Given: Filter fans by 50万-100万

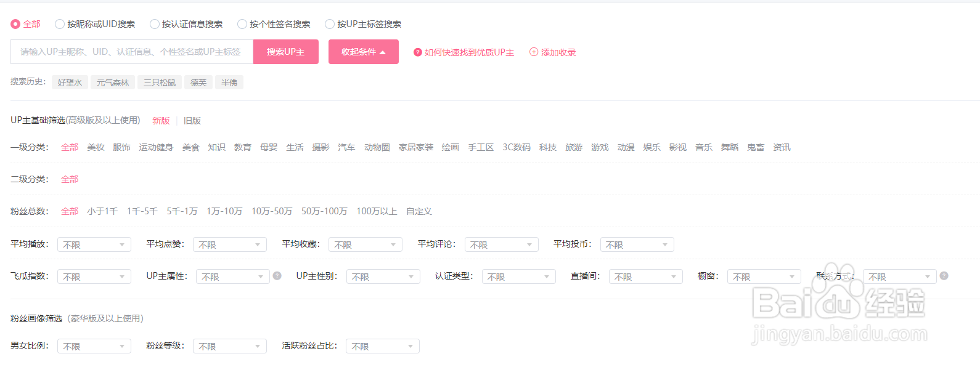Looking at the screenshot, I should 324,211.
